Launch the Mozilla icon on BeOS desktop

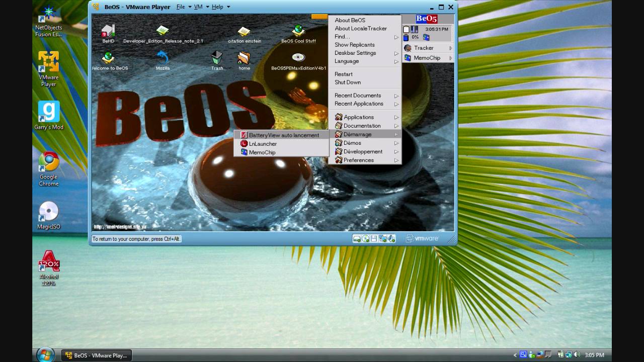[x=163, y=57]
